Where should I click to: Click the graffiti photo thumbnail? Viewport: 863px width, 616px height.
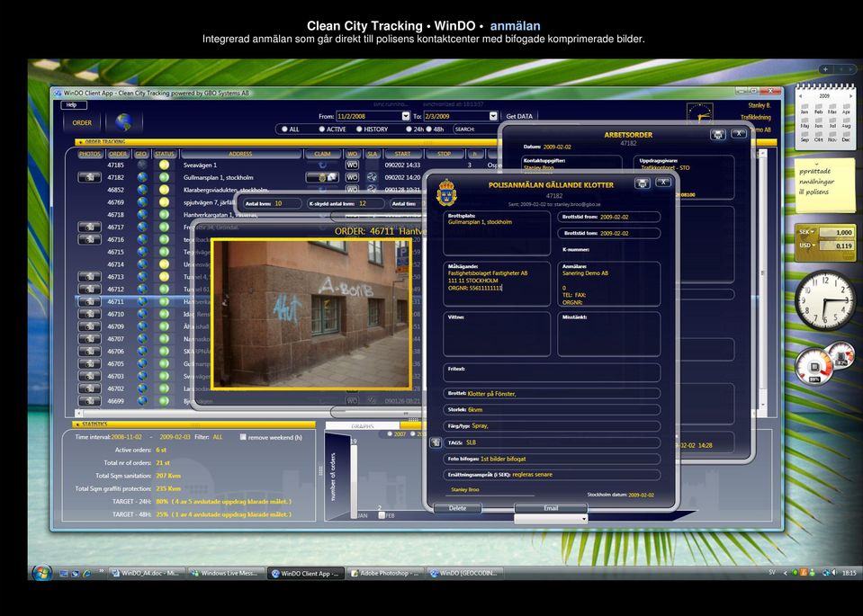(311, 314)
